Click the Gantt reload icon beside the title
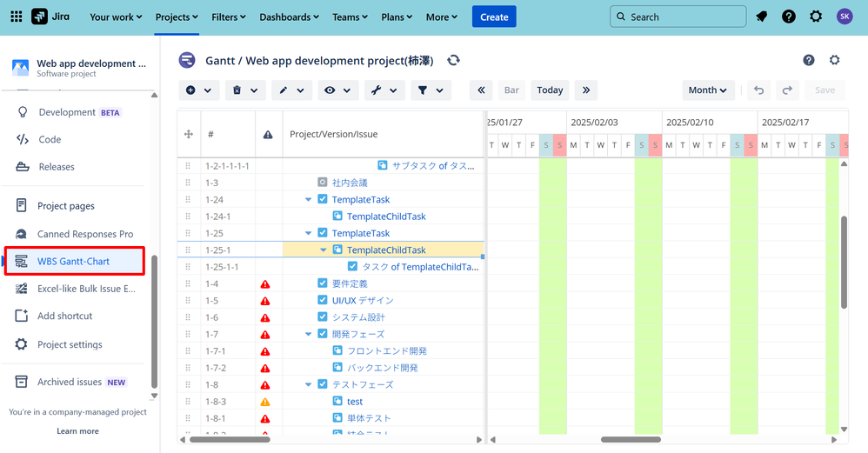Image resolution: width=868 pixels, height=453 pixels. tap(453, 60)
